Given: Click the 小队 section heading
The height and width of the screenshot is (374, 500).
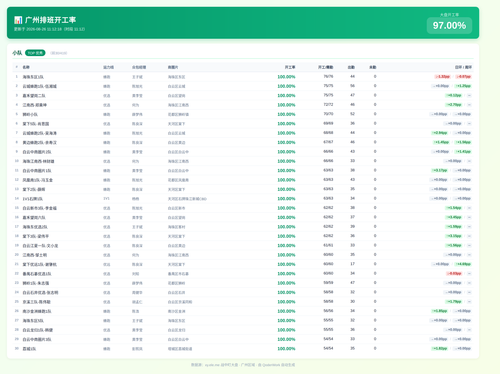Looking at the screenshot, I should 17,53.
